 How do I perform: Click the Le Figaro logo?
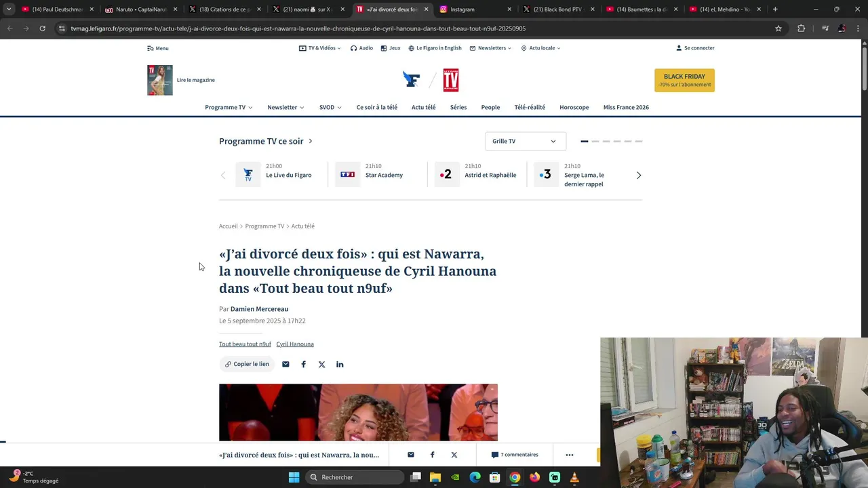[x=411, y=80]
